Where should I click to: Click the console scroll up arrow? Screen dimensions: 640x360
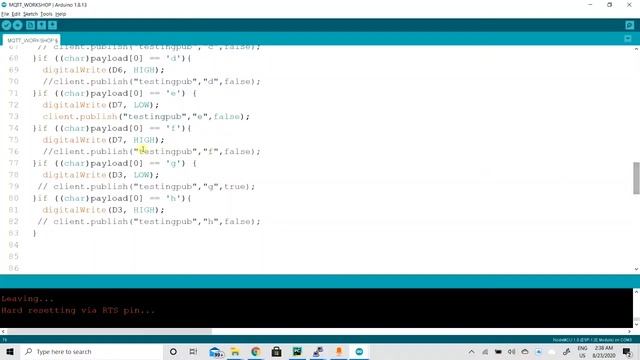[x=636, y=292]
